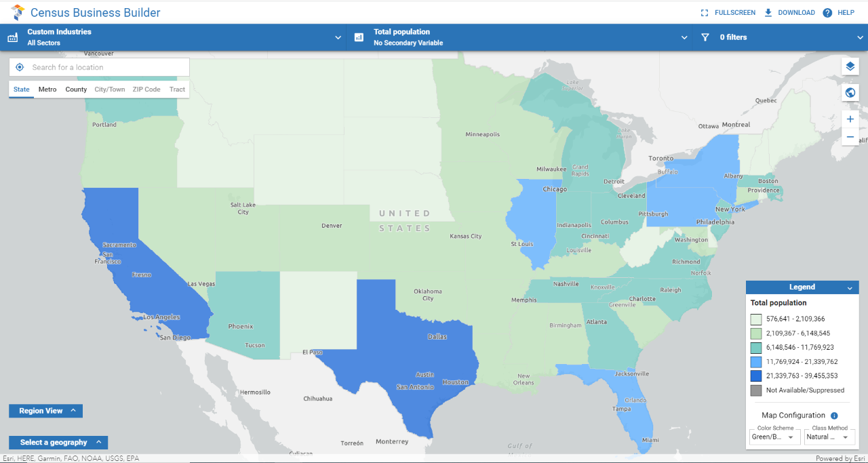Click the Atlanta city label on map
This screenshot has width=868, height=463.
(x=597, y=322)
